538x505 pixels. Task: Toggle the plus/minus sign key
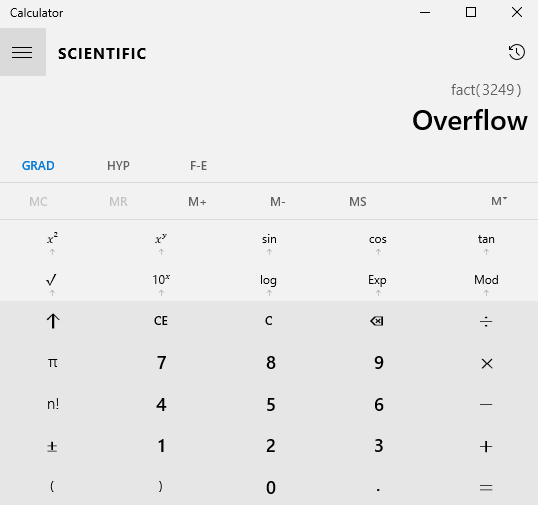52,446
